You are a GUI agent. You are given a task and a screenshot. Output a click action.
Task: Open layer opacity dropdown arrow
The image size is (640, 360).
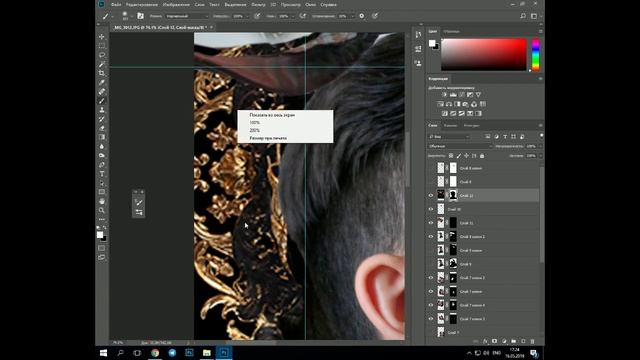(540, 146)
